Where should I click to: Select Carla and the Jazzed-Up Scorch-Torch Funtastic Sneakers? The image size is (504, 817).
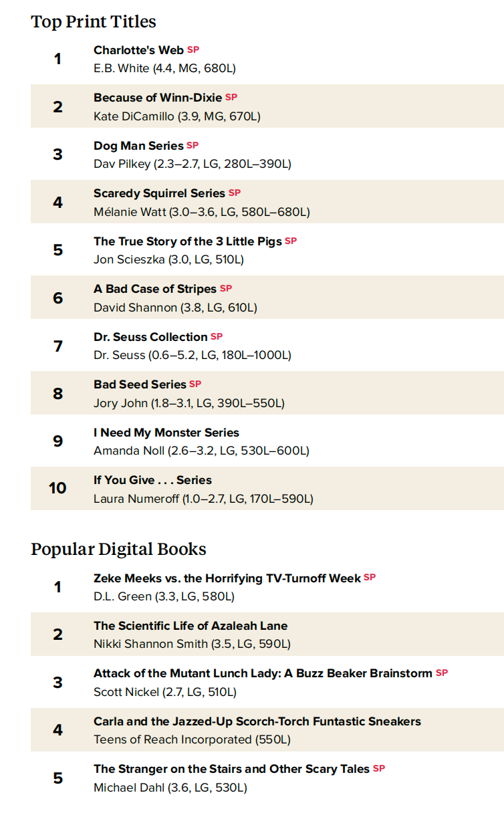click(x=257, y=721)
